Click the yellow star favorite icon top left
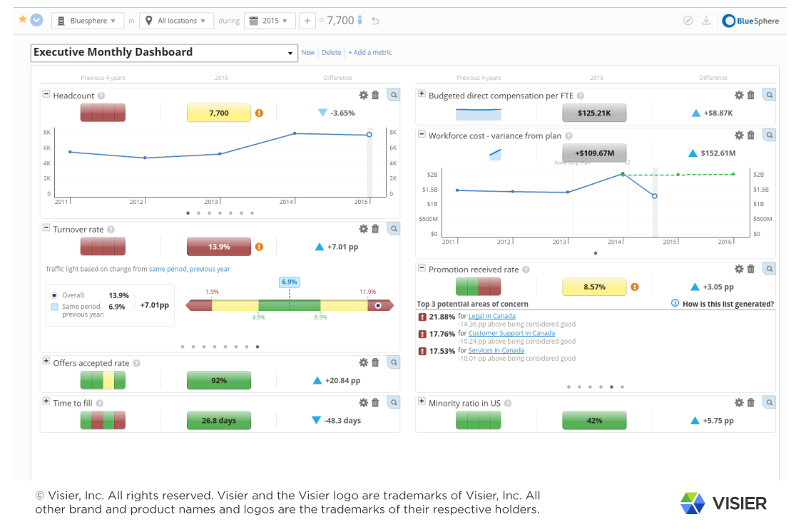The image size is (796, 532). tap(24, 20)
